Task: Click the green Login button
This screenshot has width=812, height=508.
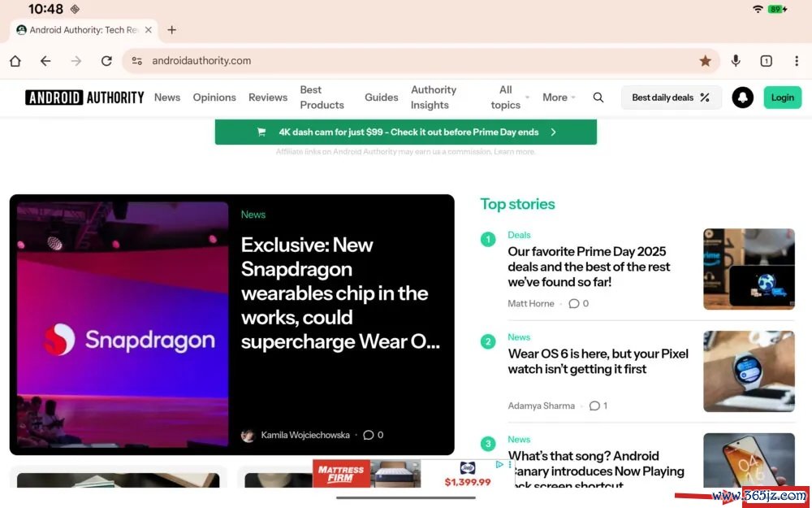Action: click(x=783, y=98)
